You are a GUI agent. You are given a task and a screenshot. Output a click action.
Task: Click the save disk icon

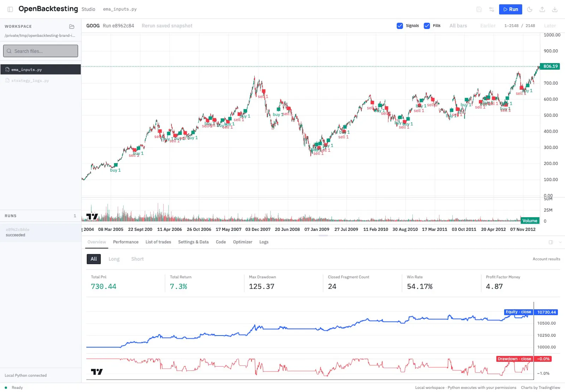(479, 9)
